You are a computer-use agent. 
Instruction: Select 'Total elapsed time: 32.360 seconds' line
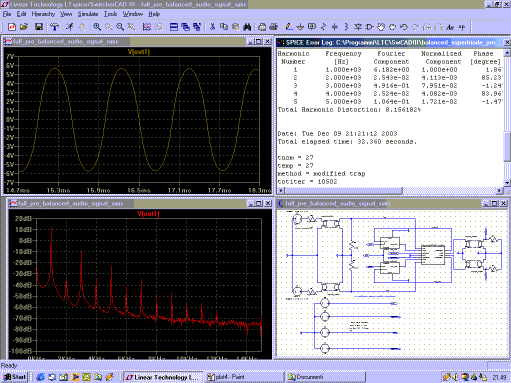[347, 142]
